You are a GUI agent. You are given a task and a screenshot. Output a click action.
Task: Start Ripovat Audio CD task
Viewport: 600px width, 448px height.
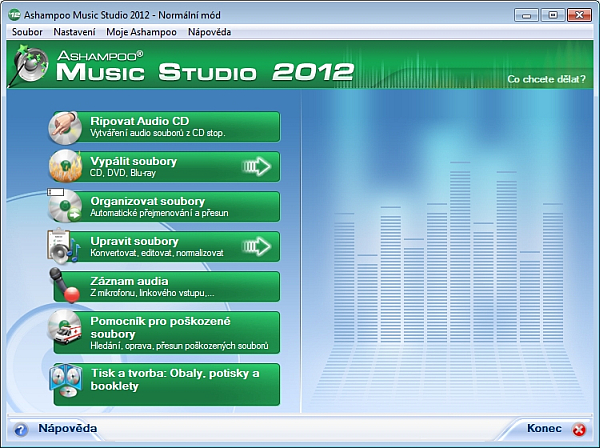pyautogui.click(x=166, y=127)
